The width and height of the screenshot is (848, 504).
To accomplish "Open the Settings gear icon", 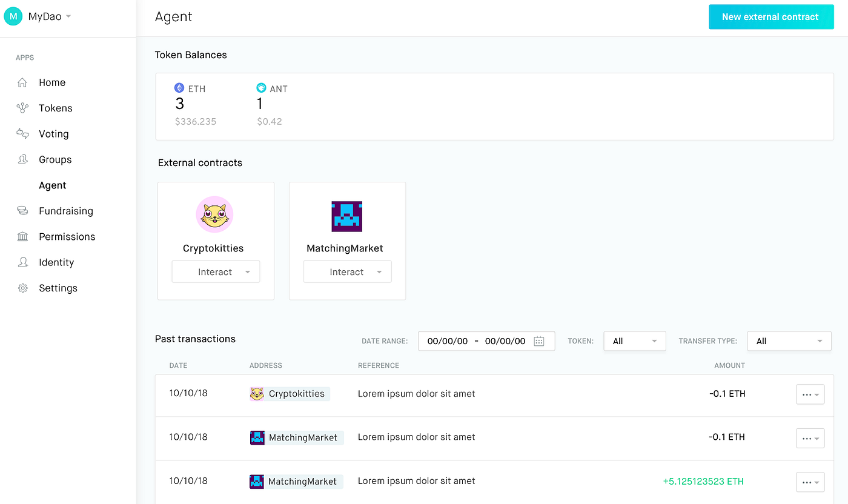I will 23,288.
